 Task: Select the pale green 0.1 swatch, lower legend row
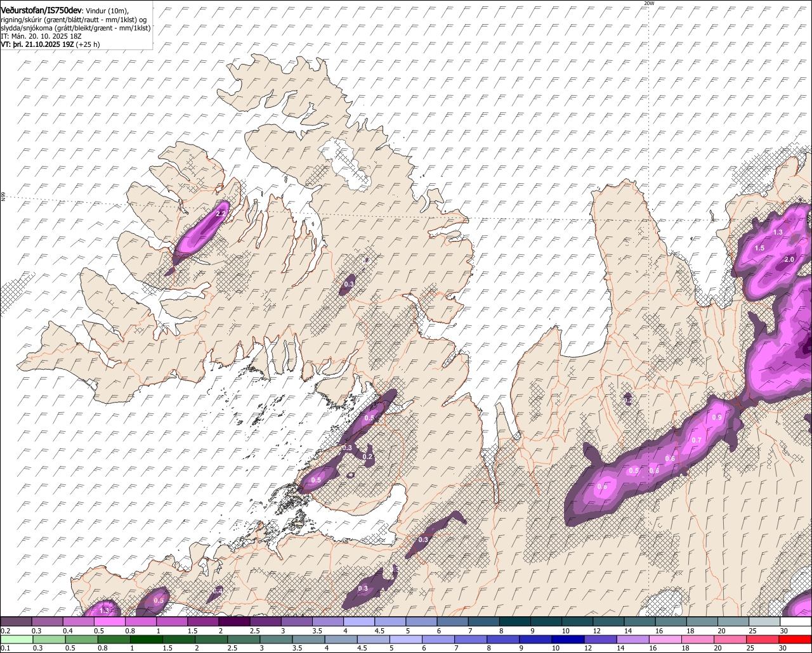(x=16, y=640)
